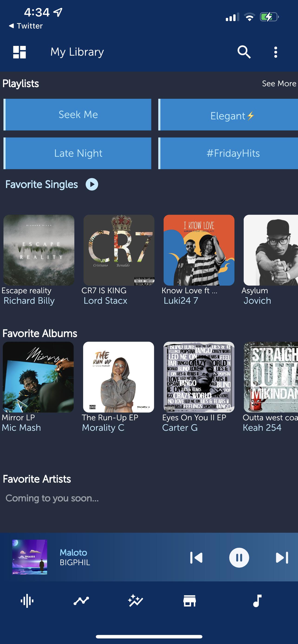Open the Late Night playlist

click(x=77, y=153)
